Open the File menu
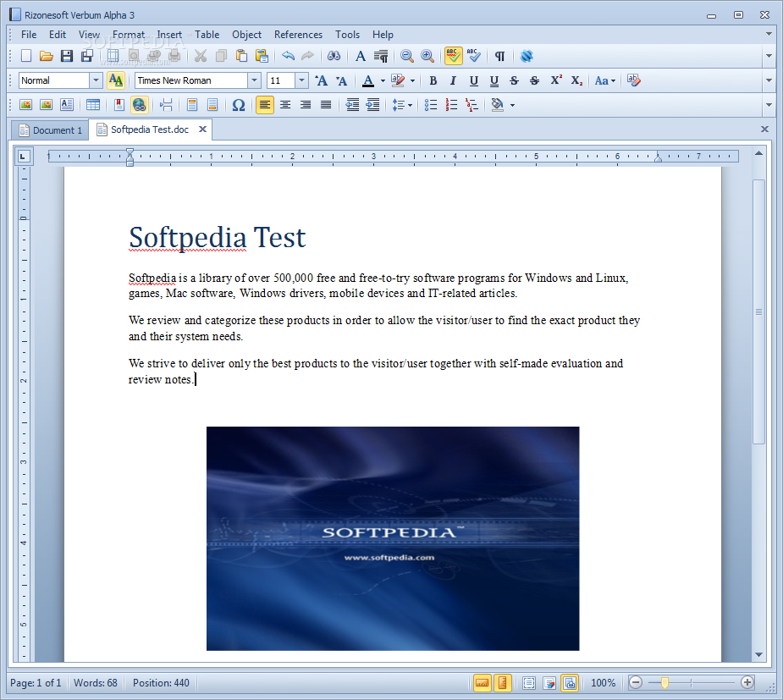This screenshot has width=783, height=700. coord(29,35)
